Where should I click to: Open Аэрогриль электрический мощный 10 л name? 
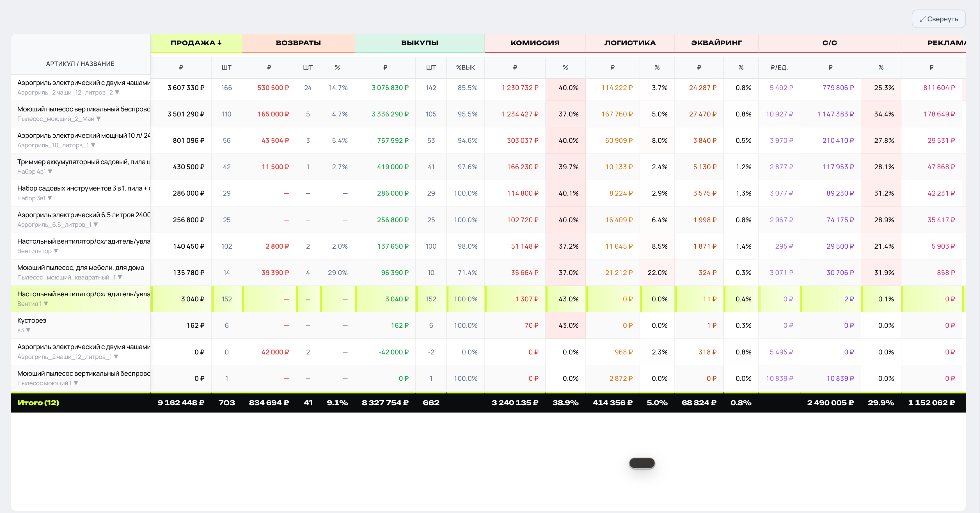(x=83, y=136)
